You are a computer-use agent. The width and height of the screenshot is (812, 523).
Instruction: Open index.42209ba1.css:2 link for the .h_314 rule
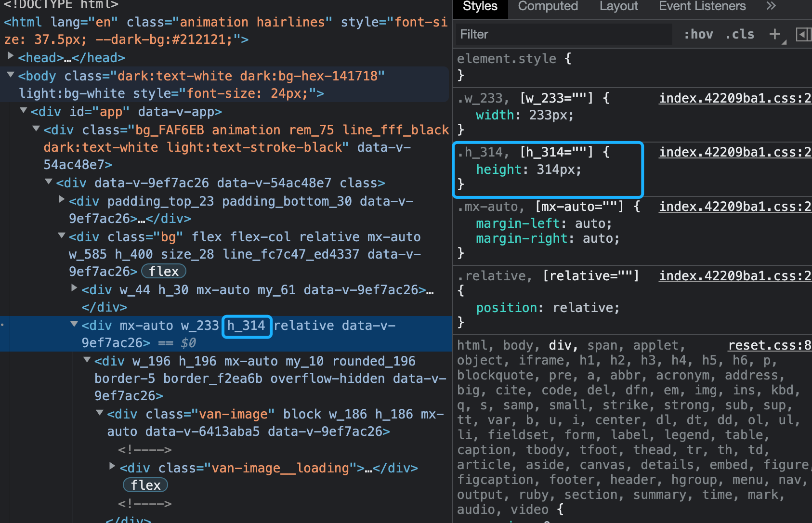[x=734, y=152]
